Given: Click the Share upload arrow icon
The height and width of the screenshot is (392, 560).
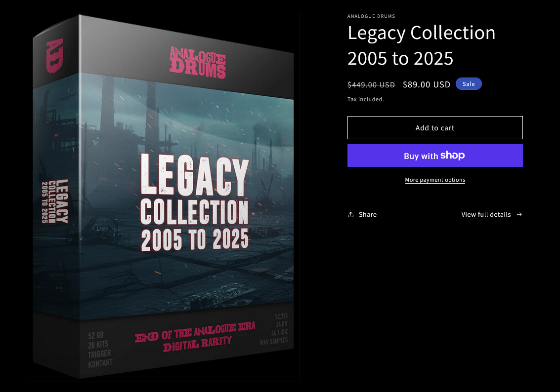Looking at the screenshot, I should (351, 214).
